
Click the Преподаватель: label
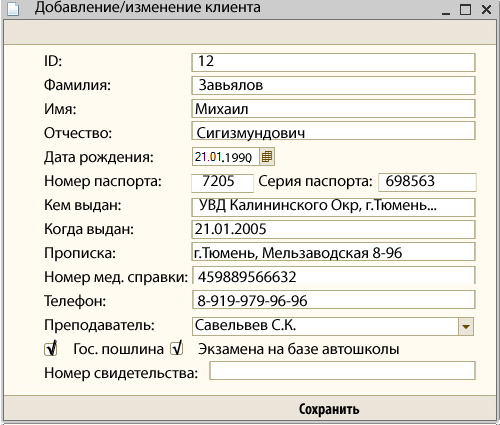99,325
